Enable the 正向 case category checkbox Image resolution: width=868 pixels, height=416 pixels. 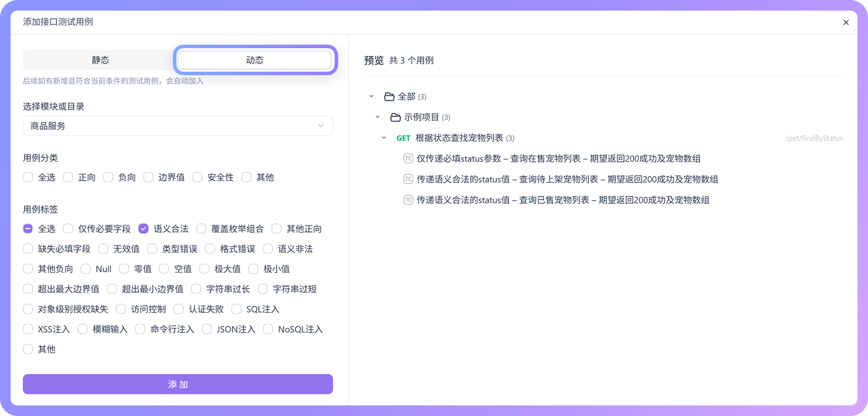pyautogui.click(x=68, y=177)
